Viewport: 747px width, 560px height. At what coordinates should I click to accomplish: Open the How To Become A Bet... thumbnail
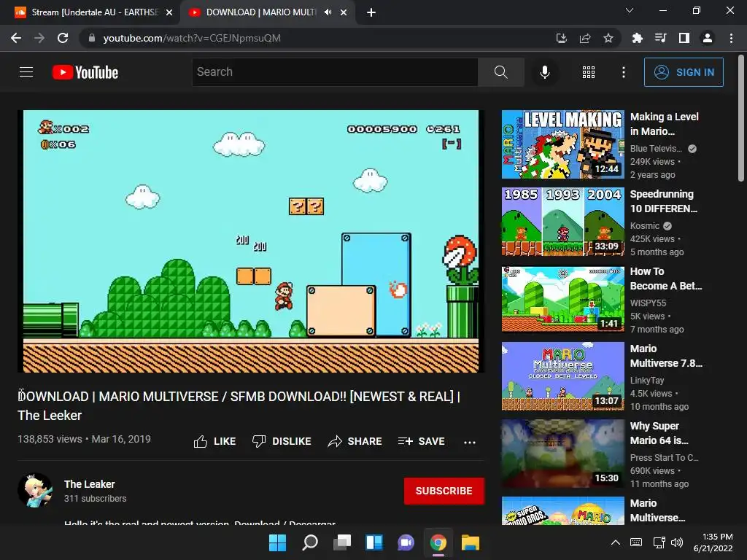(x=562, y=299)
